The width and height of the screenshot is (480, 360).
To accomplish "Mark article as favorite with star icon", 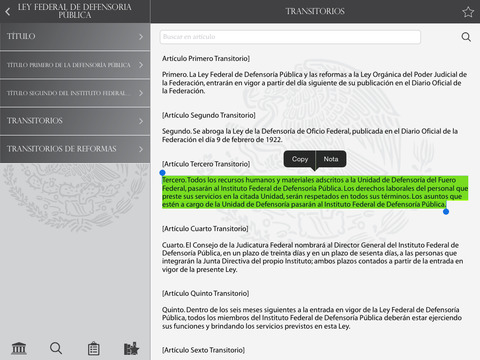I will [x=468, y=12].
